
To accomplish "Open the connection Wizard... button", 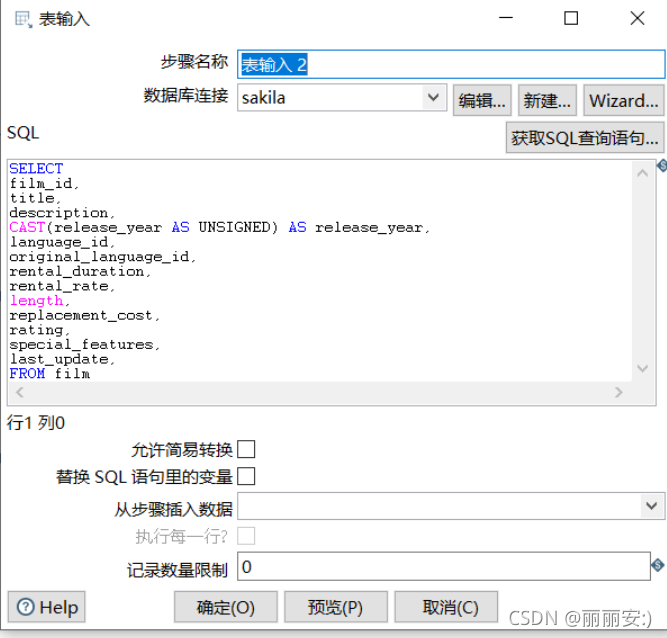I will coord(623,100).
